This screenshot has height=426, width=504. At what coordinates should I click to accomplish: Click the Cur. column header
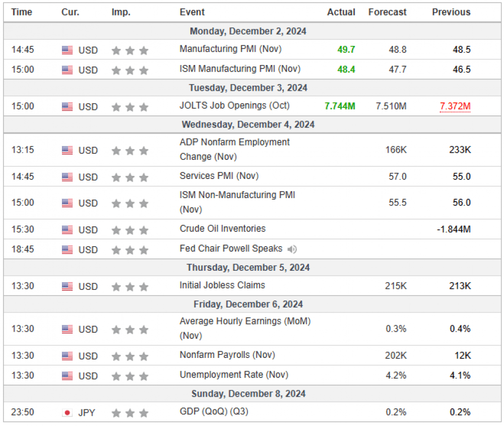[x=70, y=12]
